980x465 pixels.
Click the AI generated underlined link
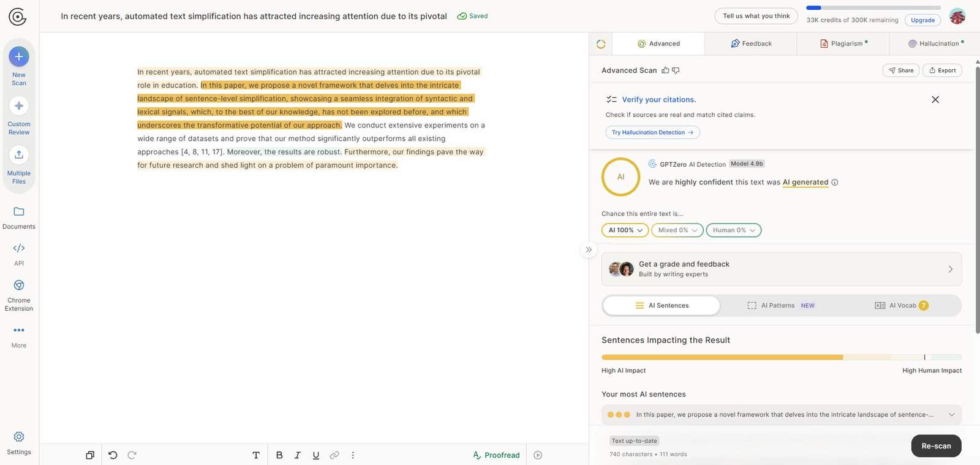tap(805, 182)
